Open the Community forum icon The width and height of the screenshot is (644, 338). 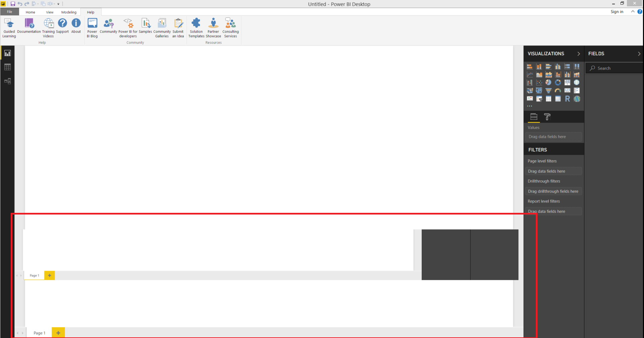click(109, 23)
